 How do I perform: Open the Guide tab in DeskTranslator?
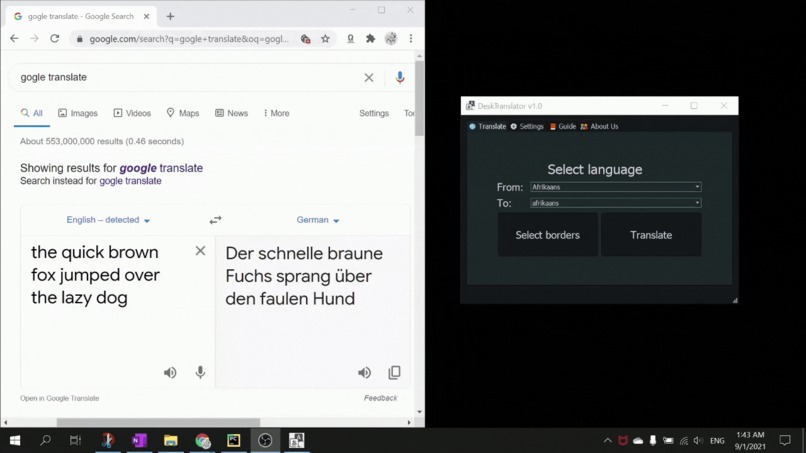(563, 126)
